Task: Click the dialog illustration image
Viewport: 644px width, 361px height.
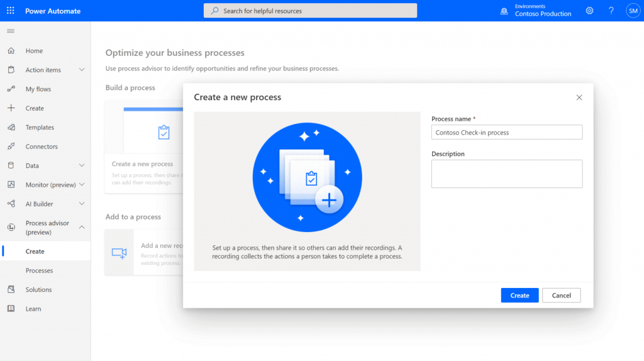Action: (307, 177)
